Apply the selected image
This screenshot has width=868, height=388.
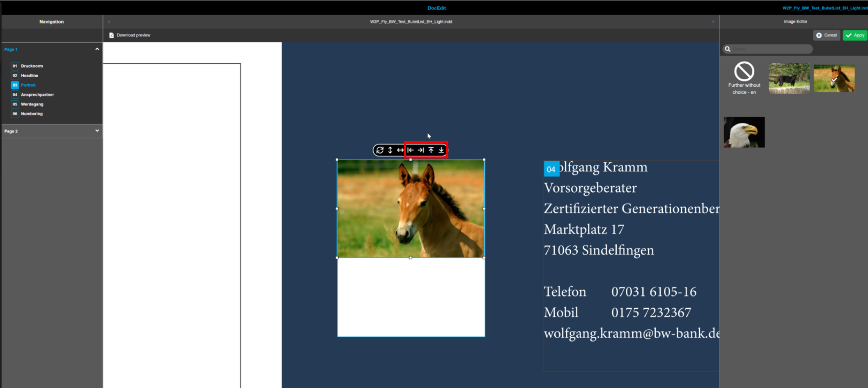tap(855, 35)
